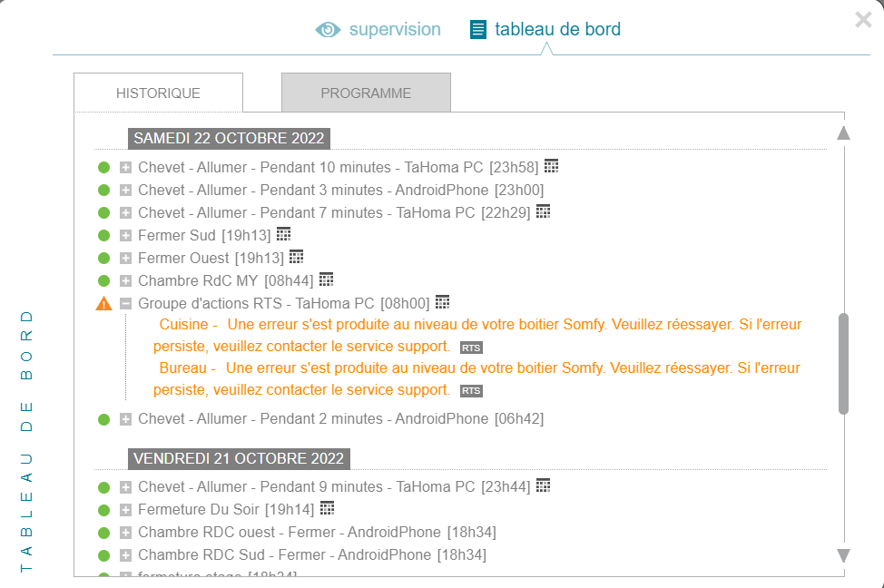
Task: Select the HISTORIQUE tab
Action: coord(158,93)
